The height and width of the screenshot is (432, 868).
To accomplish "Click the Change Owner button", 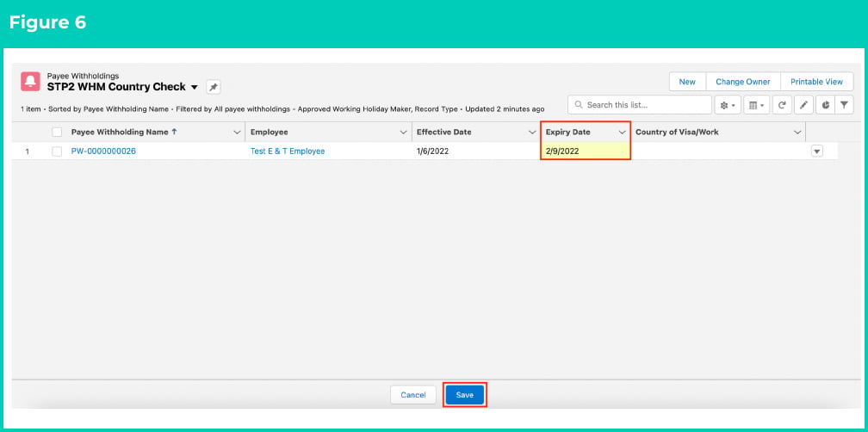I will coord(743,81).
